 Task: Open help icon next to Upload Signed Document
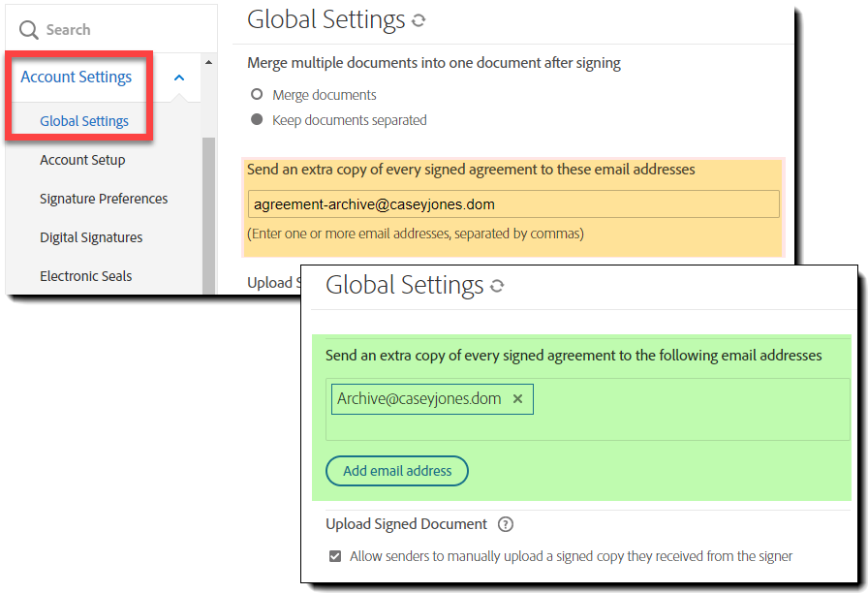pyautogui.click(x=505, y=524)
